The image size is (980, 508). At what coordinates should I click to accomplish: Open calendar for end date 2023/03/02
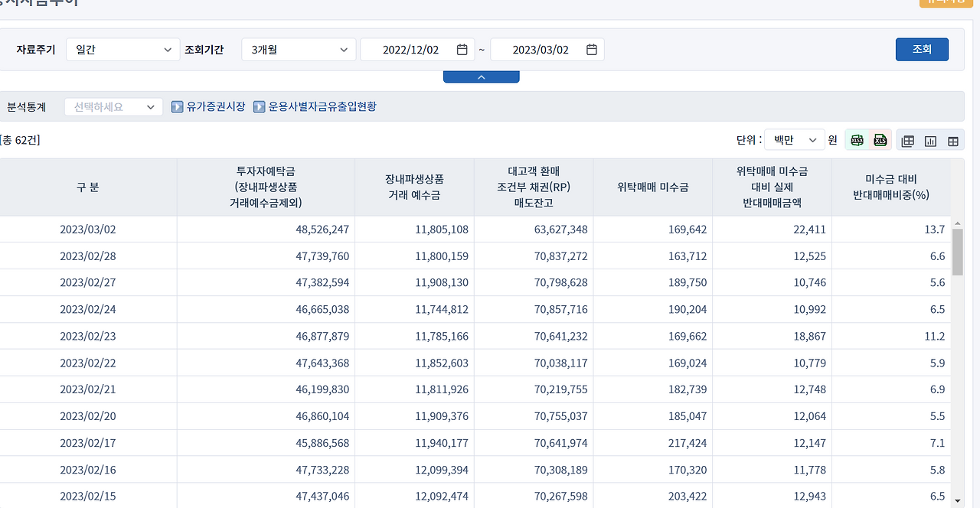[592, 50]
